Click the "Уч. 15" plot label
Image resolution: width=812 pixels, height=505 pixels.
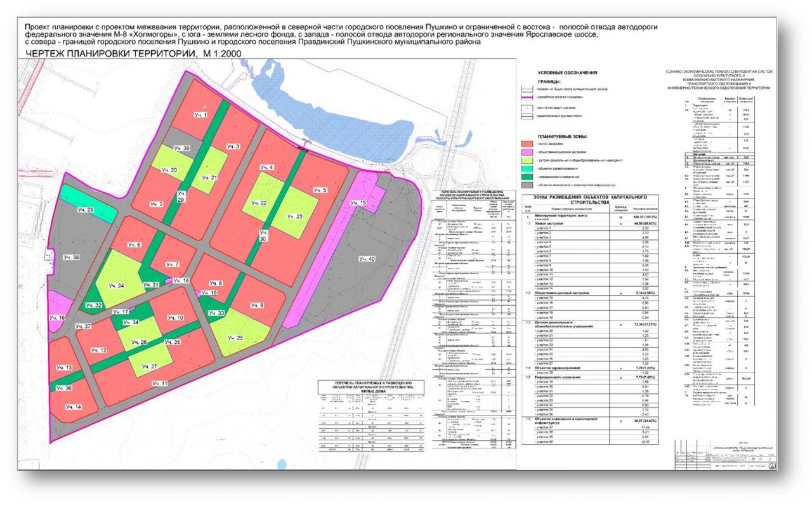click(358, 202)
